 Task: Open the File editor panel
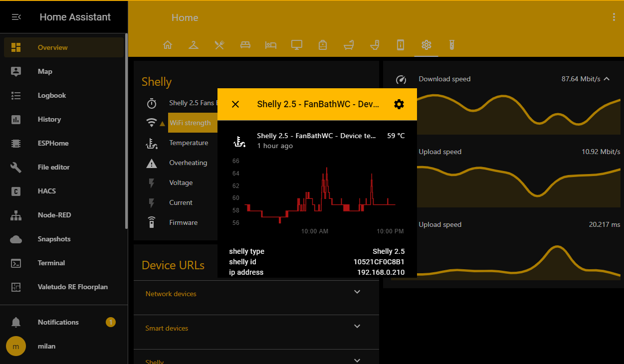click(x=64, y=167)
